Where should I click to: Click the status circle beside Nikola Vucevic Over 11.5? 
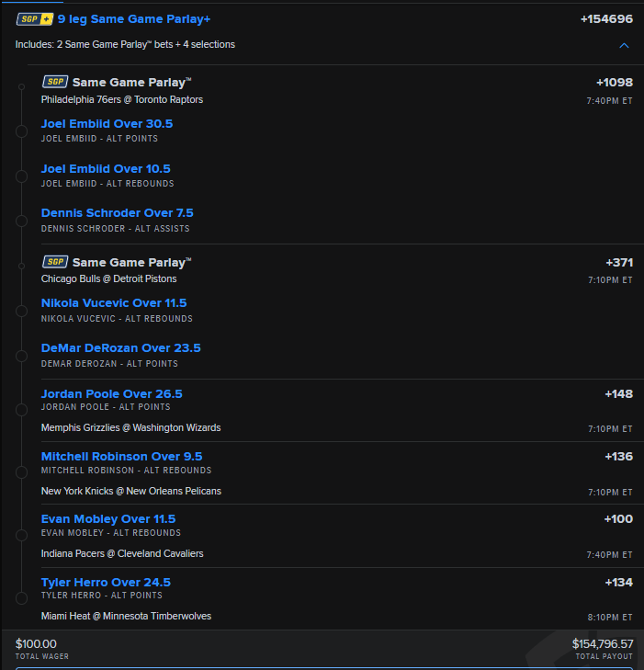pyautogui.click(x=21, y=311)
